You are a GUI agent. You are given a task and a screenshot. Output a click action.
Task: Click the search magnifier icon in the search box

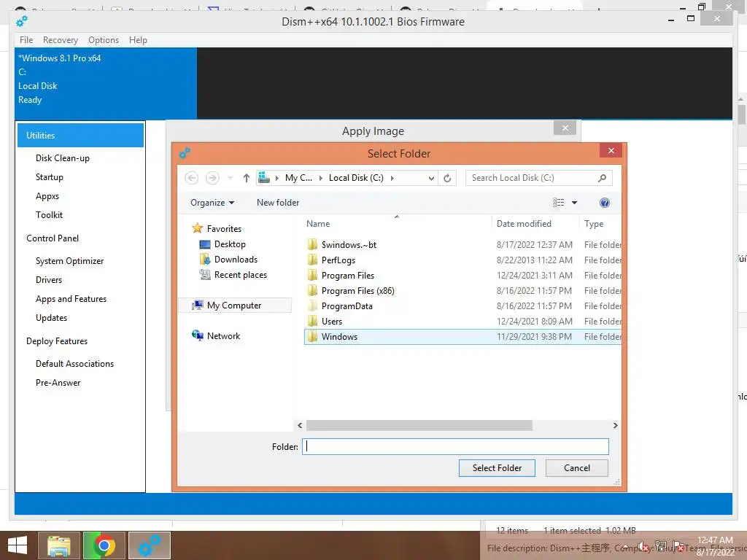(x=602, y=178)
